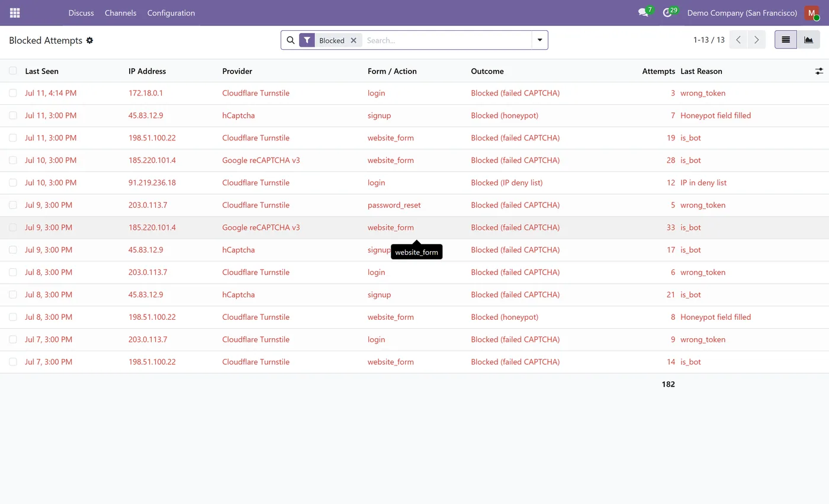Open the optional columns adjust icon
Viewport: 829px width, 504px height.
click(x=819, y=71)
